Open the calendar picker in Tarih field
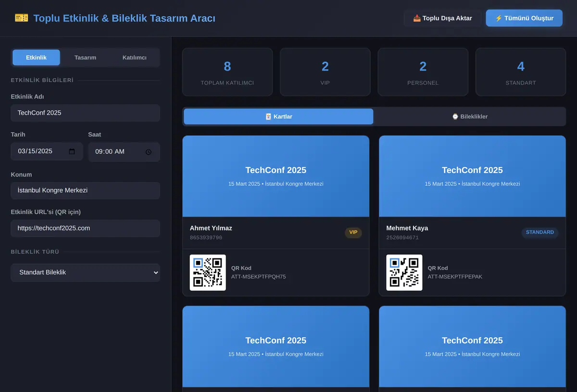 [x=72, y=151]
